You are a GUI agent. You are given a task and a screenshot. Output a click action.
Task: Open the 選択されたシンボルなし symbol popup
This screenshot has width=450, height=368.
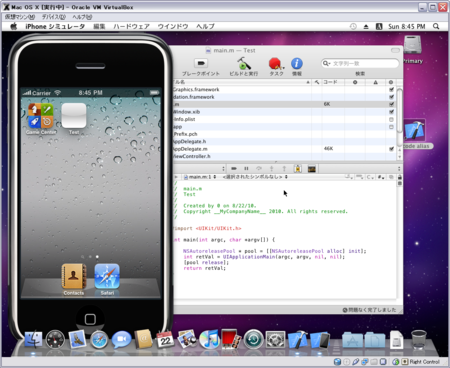[x=255, y=177]
